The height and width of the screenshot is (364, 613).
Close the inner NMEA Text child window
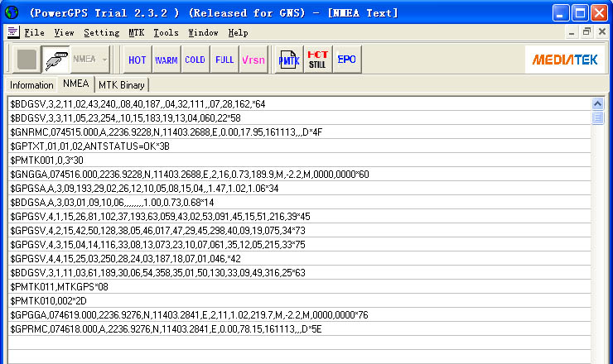pos(602,32)
